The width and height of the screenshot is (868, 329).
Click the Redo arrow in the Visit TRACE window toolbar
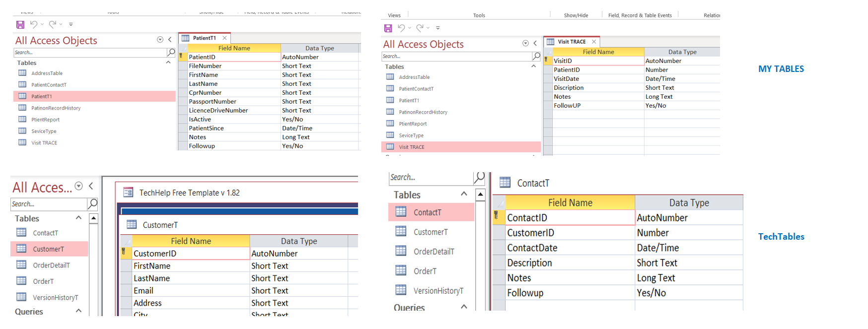pyautogui.click(x=420, y=28)
